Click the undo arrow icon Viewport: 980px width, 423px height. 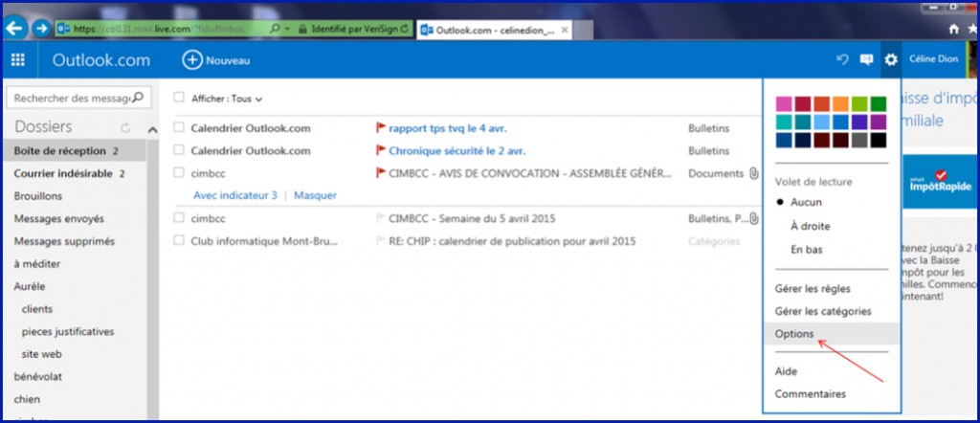click(x=842, y=60)
